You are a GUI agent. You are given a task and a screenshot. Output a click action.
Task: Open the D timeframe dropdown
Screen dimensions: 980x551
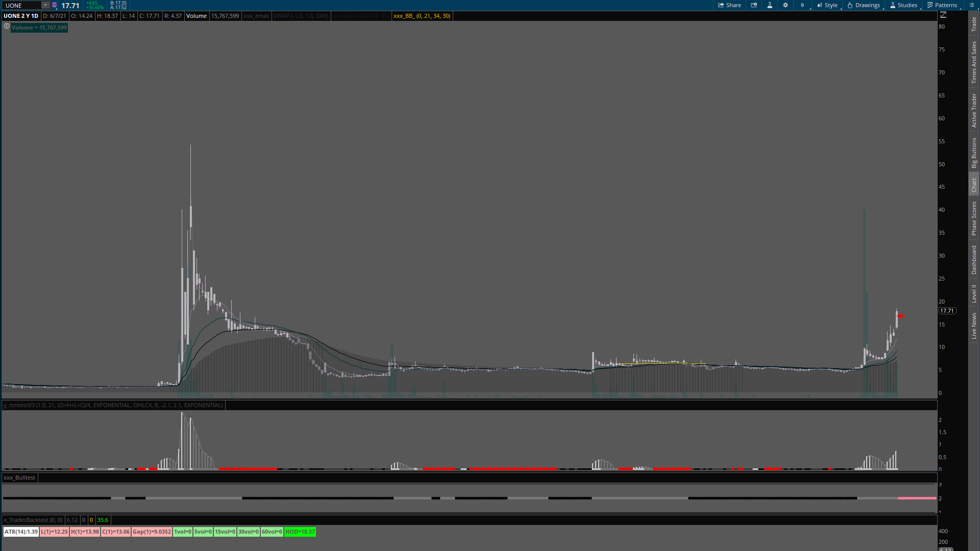pos(802,5)
